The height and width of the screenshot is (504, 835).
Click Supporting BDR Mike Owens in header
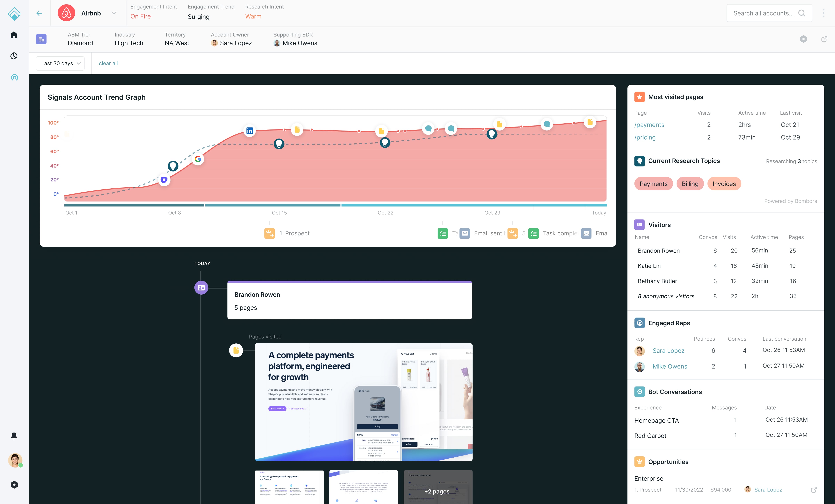coord(295,43)
